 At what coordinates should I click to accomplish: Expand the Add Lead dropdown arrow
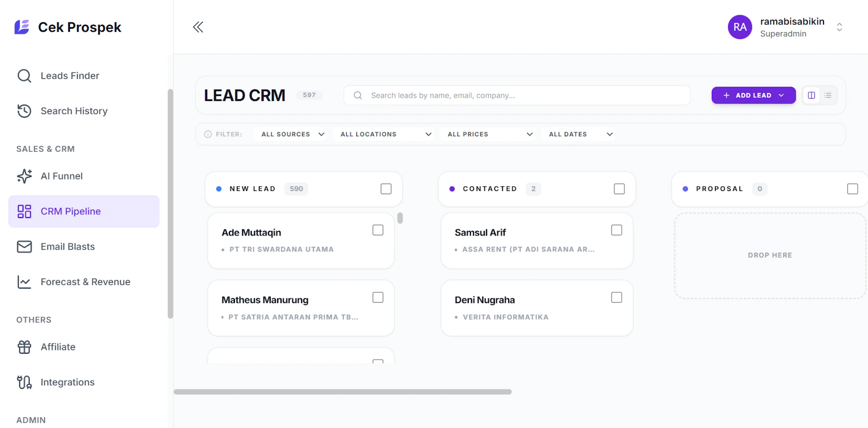tap(781, 95)
